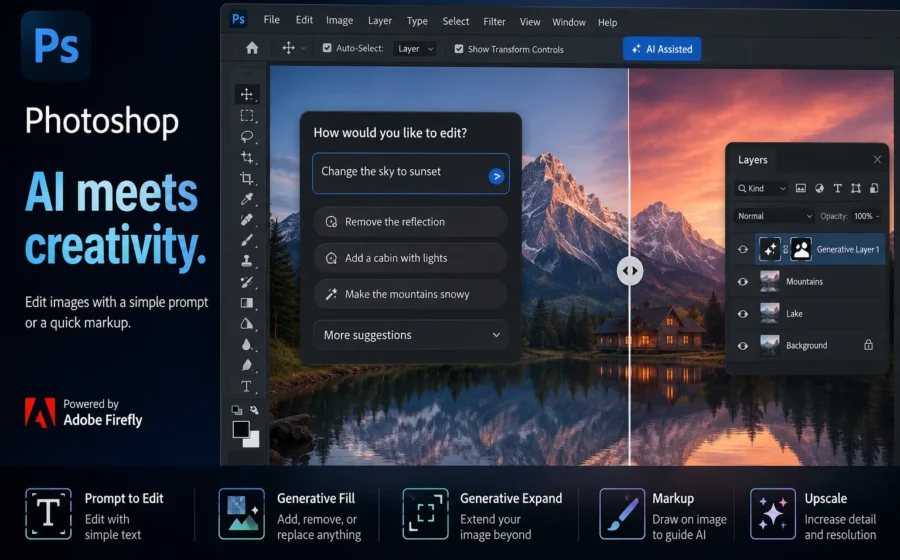Image resolution: width=900 pixels, height=560 pixels.
Task: Hide the Background layer
Action: point(743,346)
